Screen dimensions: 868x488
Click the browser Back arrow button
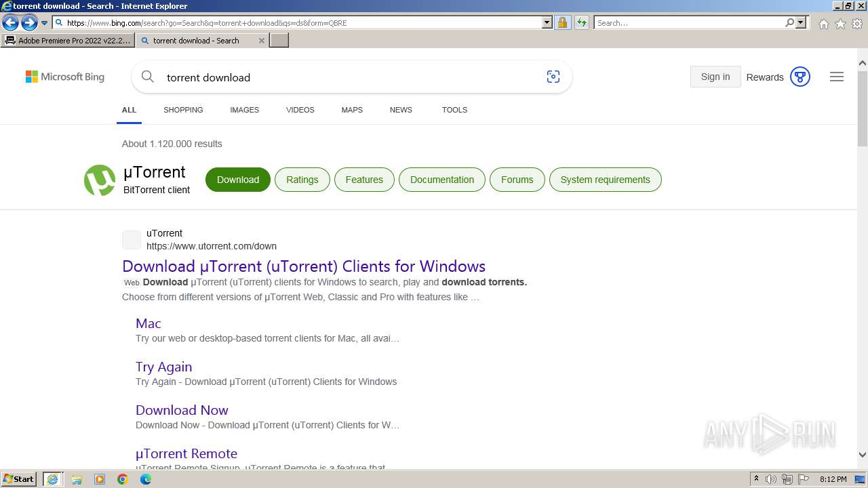10,23
